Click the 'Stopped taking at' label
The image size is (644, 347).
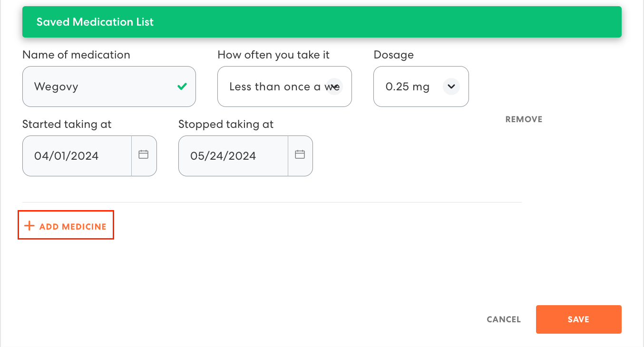point(226,124)
